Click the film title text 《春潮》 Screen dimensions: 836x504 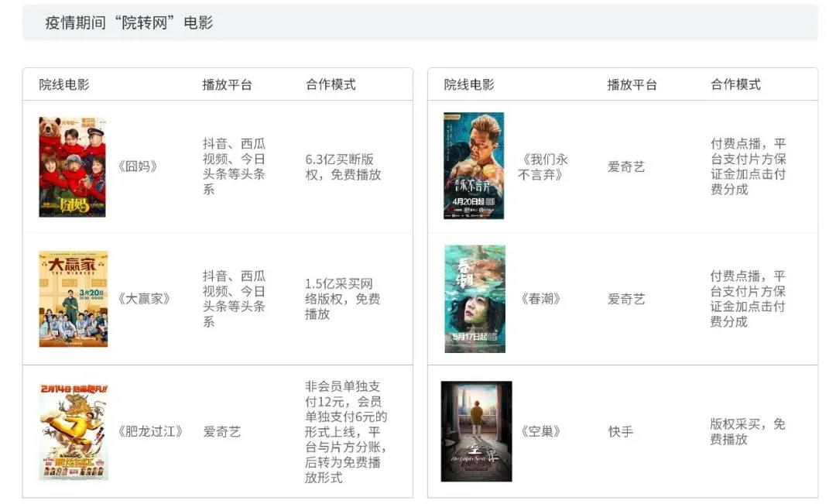coord(540,299)
